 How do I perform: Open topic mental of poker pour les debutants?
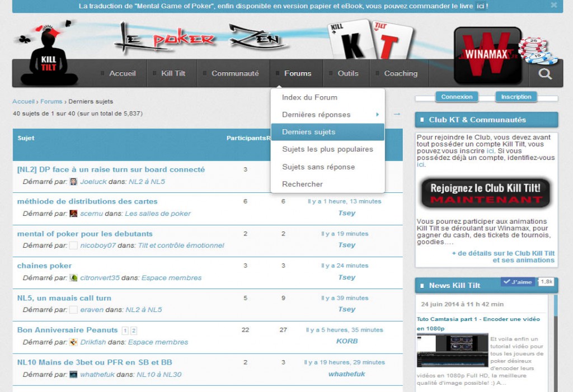(x=85, y=234)
